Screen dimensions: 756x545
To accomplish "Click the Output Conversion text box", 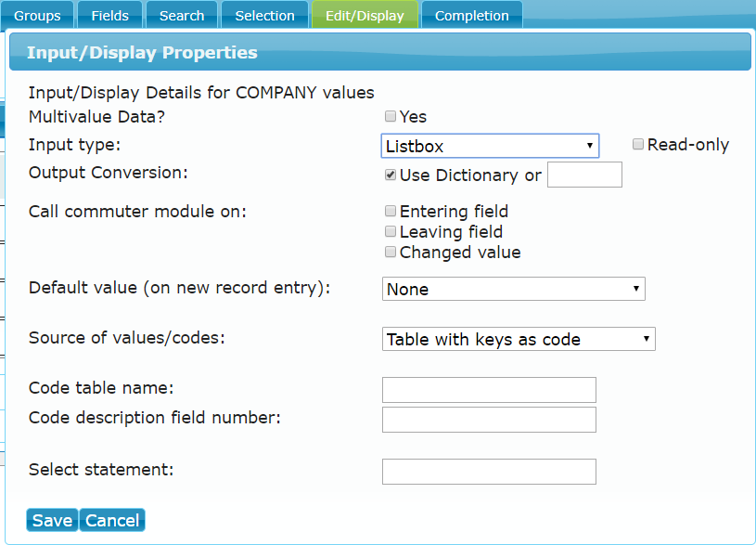I will [584, 175].
